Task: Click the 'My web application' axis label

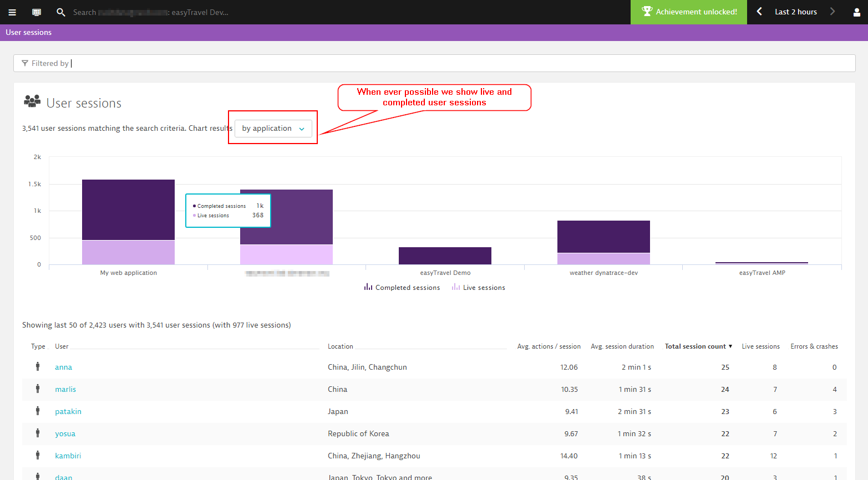Action: pos(129,273)
